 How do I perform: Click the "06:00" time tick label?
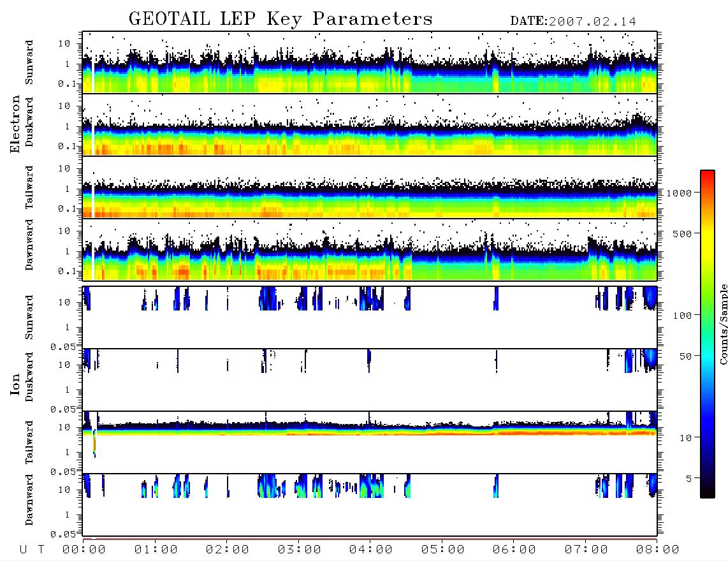tap(514, 550)
